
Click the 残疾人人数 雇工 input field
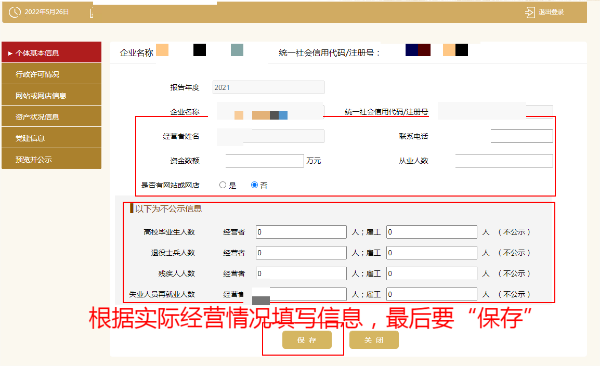[x=432, y=273]
